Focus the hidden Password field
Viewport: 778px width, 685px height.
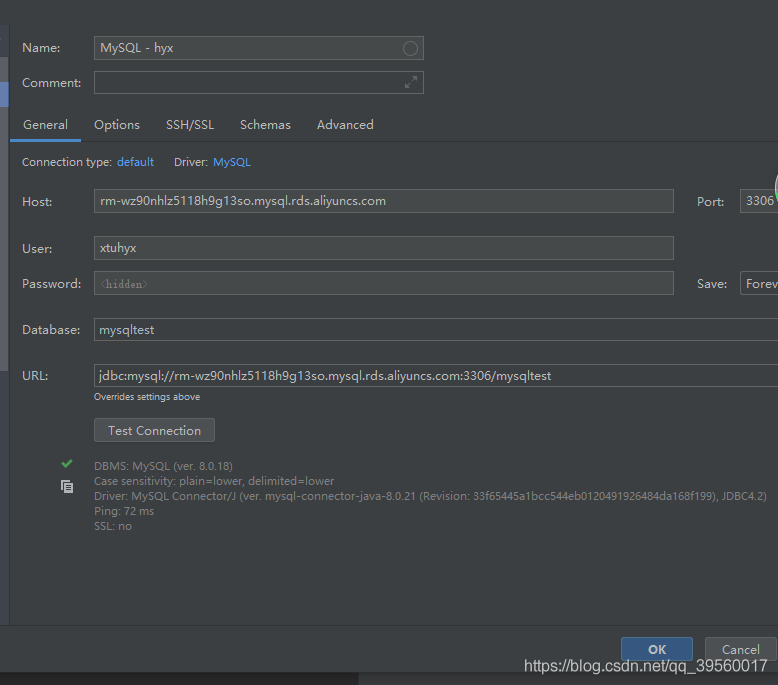pyautogui.click(x=384, y=283)
